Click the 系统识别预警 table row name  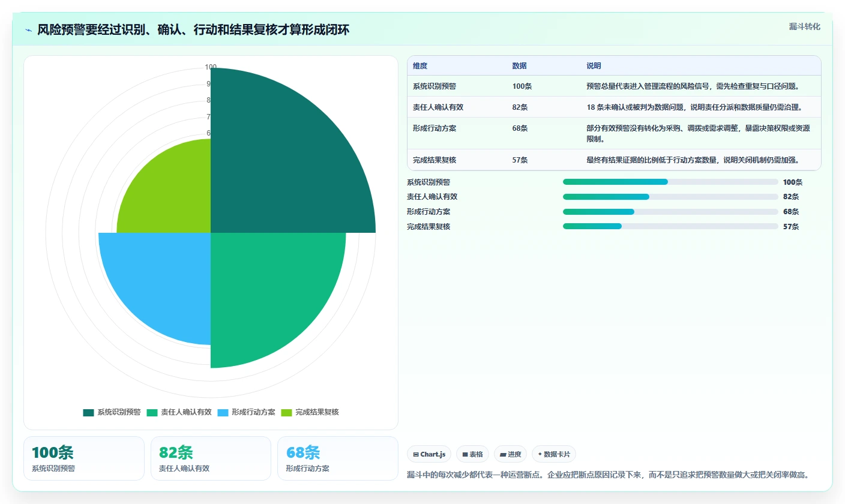(x=435, y=86)
